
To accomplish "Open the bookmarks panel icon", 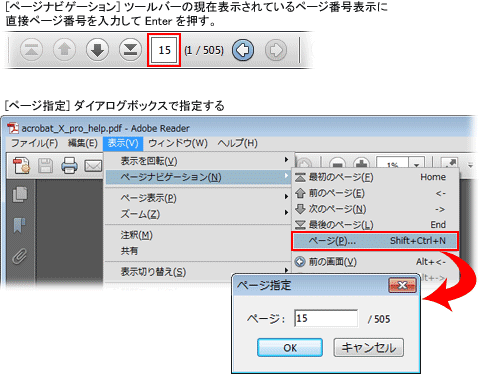I will (x=19, y=225).
